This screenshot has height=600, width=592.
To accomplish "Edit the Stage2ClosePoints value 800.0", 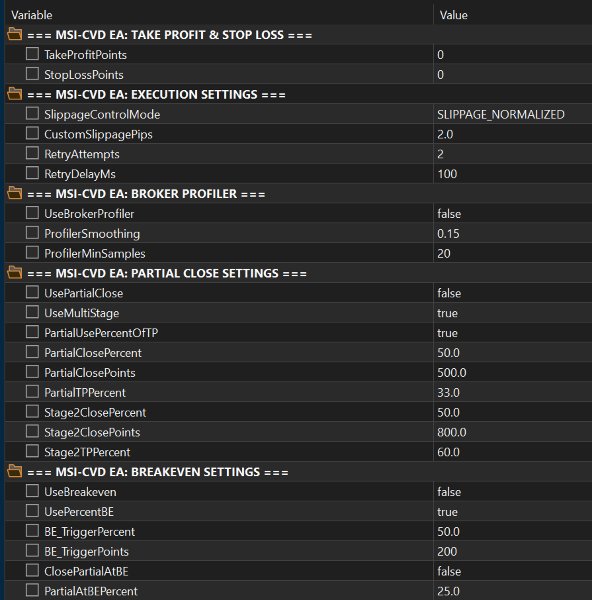I will pos(452,432).
